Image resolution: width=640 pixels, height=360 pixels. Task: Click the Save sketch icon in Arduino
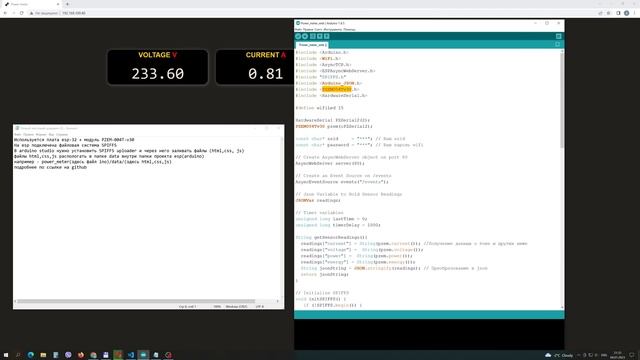327,36
